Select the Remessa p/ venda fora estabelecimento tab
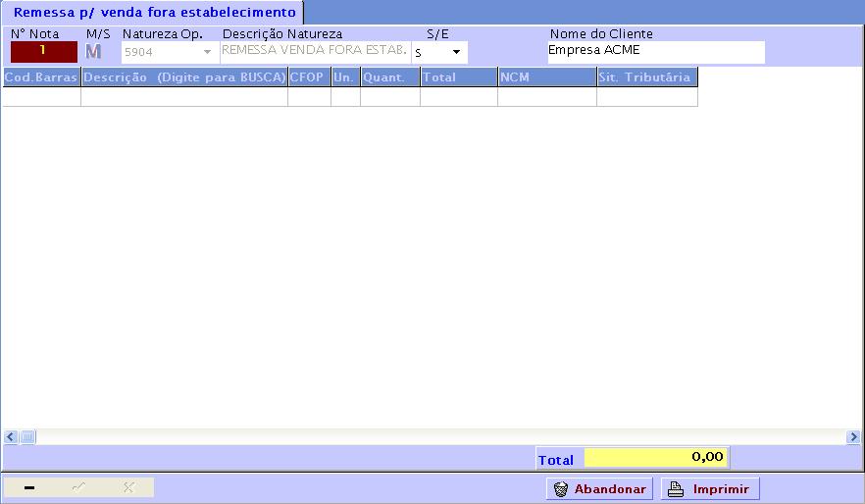Image resolution: width=865 pixels, height=504 pixels. (153, 13)
